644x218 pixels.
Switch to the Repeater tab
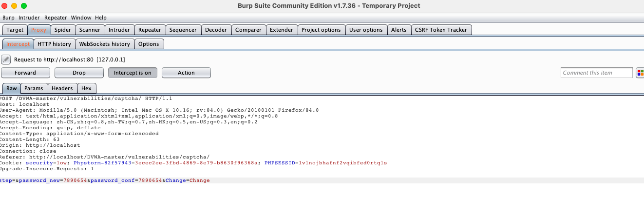150,30
